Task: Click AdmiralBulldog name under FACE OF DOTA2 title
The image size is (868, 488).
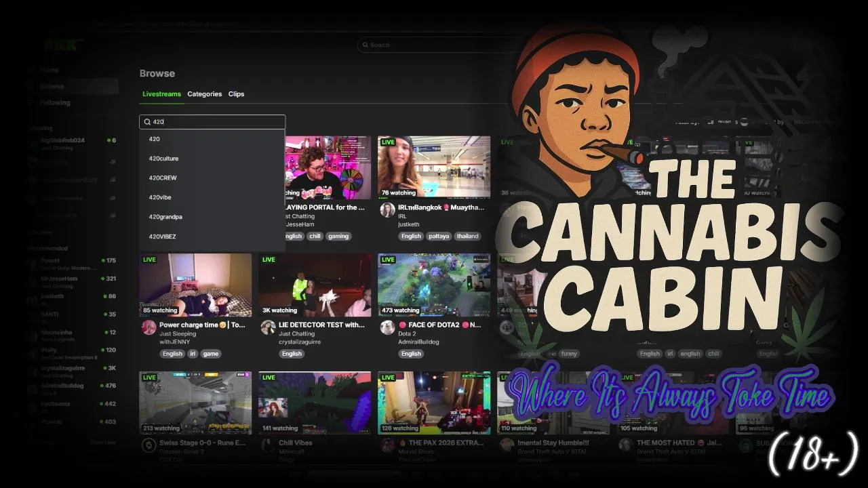Action: (x=418, y=342)
